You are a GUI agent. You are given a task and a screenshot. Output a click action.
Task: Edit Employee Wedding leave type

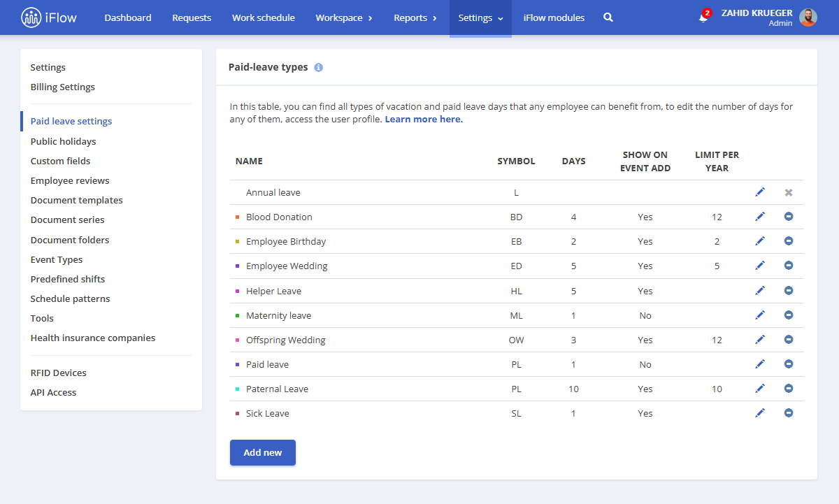point(760,266)
